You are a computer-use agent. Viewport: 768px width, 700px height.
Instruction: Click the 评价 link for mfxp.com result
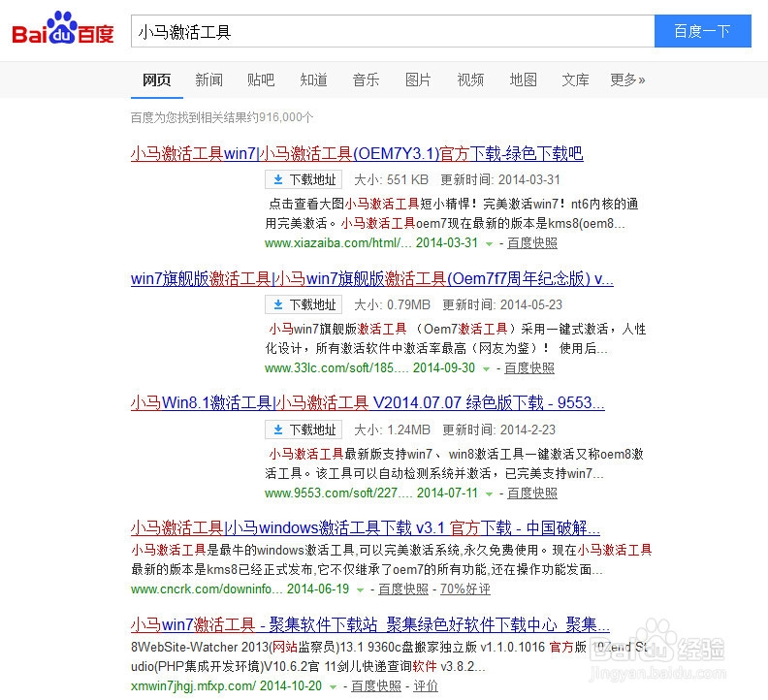[426, 685]
